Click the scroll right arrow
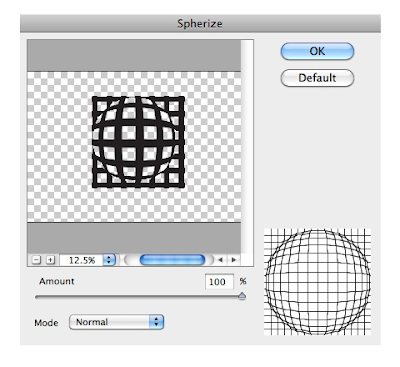 (234, 260)
